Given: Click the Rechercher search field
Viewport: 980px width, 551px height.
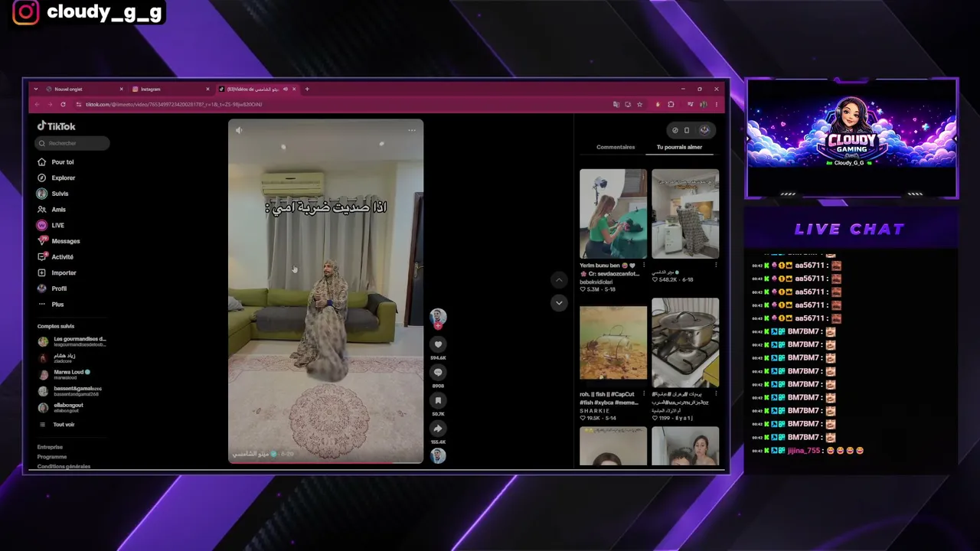Looking at the screenshot, I should (73, 143).
